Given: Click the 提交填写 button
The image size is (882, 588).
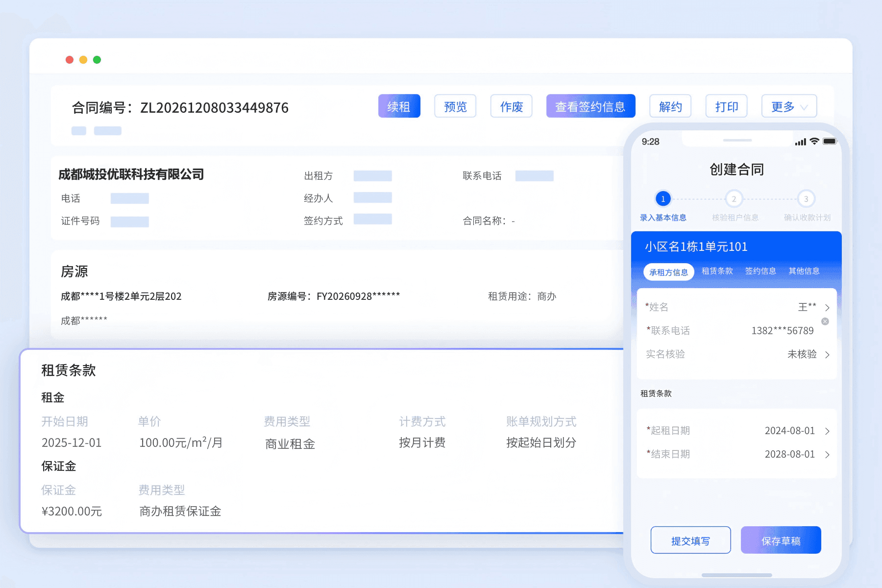Looking at the screenshot, I should click(x=690, y=540).
